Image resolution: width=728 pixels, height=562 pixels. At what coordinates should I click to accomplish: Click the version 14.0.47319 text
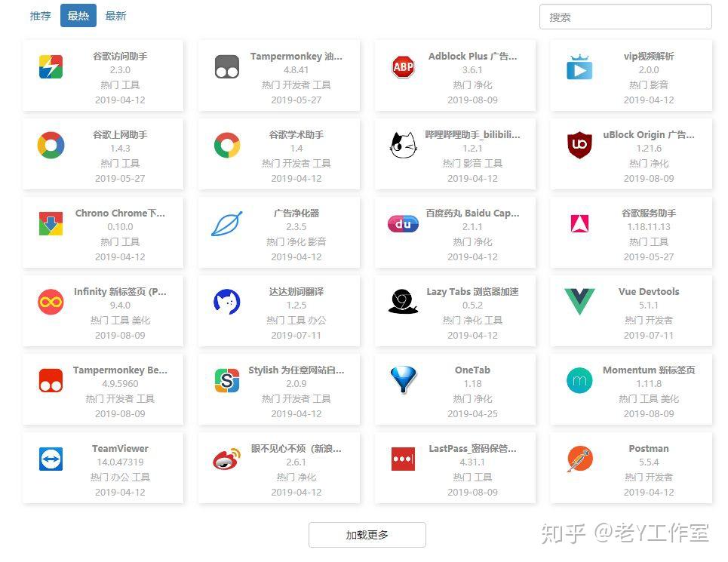point(120,462)
